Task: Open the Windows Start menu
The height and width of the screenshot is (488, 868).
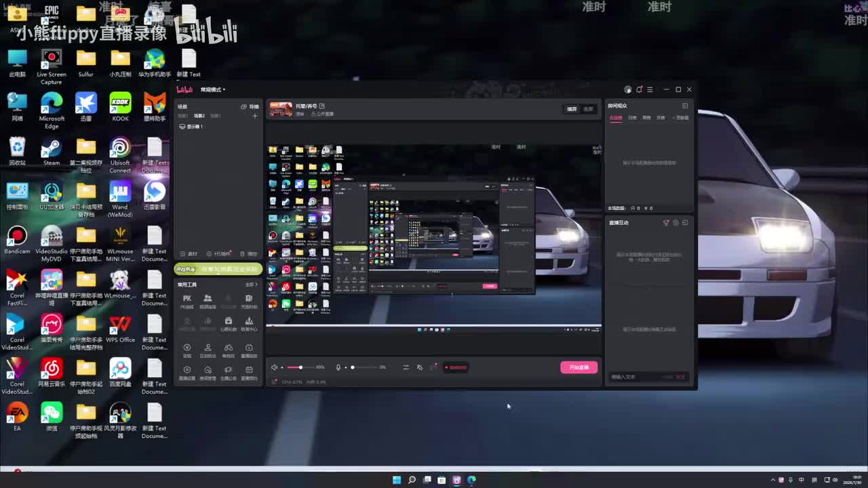Action: pos(397,480)
